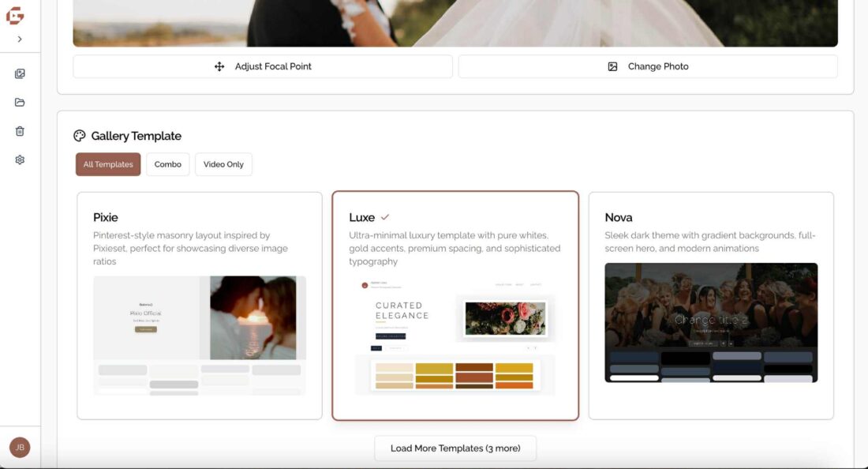This screenshot has height=469, width=868.
Task: Click the Luxe selected checkmark
Action: [385, 217]
